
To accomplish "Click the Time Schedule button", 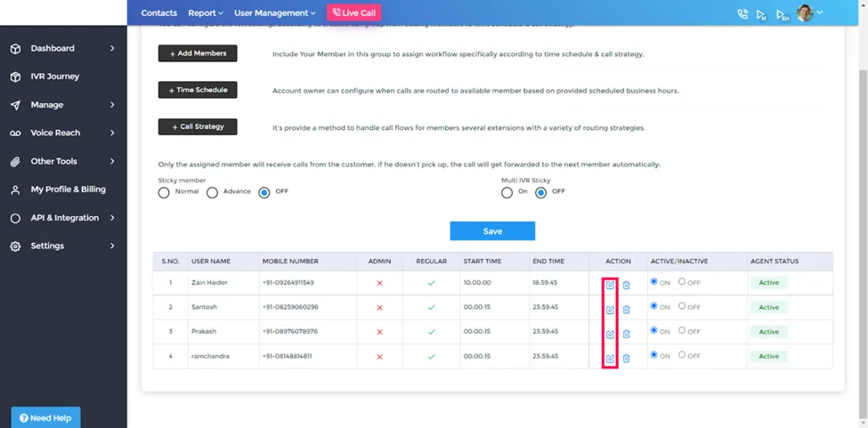I will 198,90.
